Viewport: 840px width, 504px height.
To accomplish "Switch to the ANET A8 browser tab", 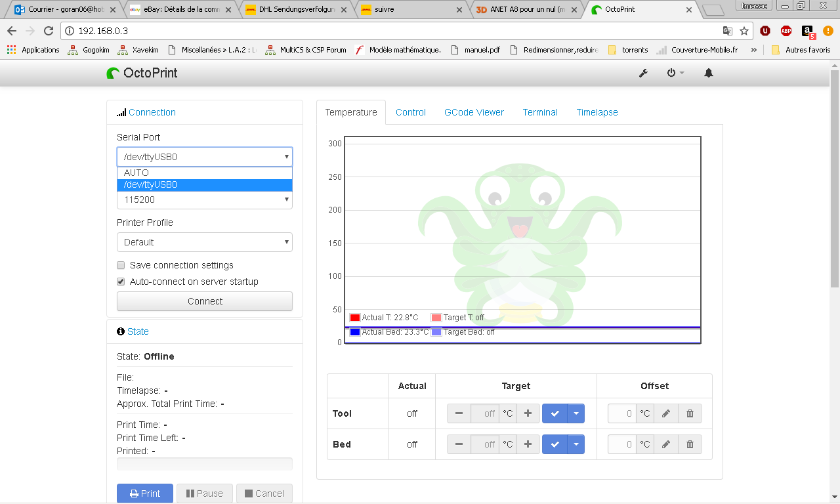I will pos(527,10).
